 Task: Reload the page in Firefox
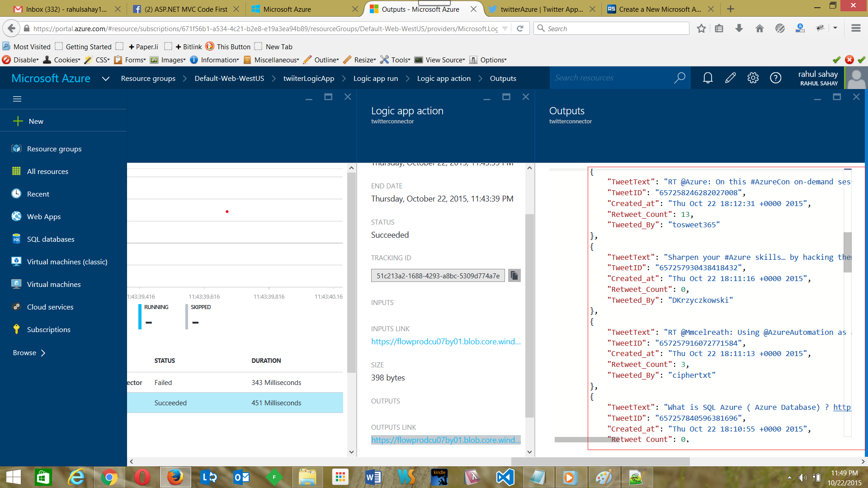coord(520,28)
